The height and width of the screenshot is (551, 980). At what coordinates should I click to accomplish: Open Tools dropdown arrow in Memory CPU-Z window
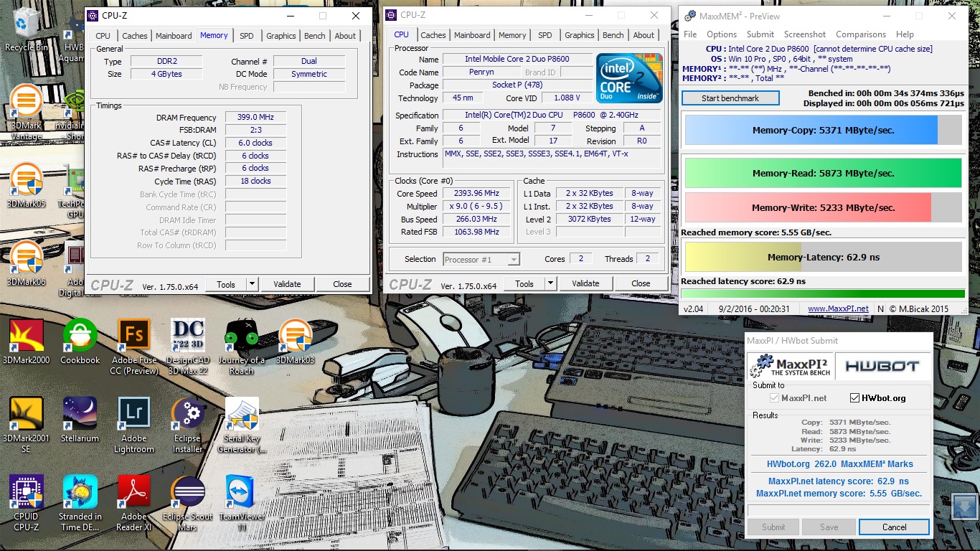[251, 284]
